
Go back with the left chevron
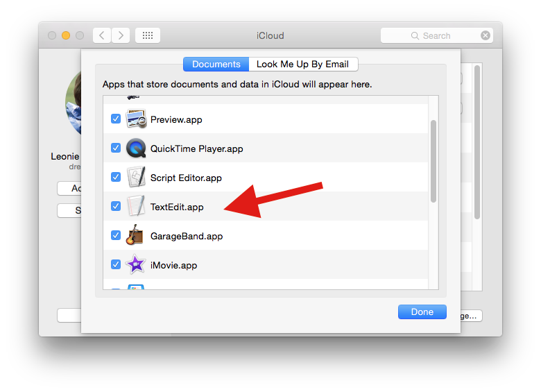(x=102, y=35)
